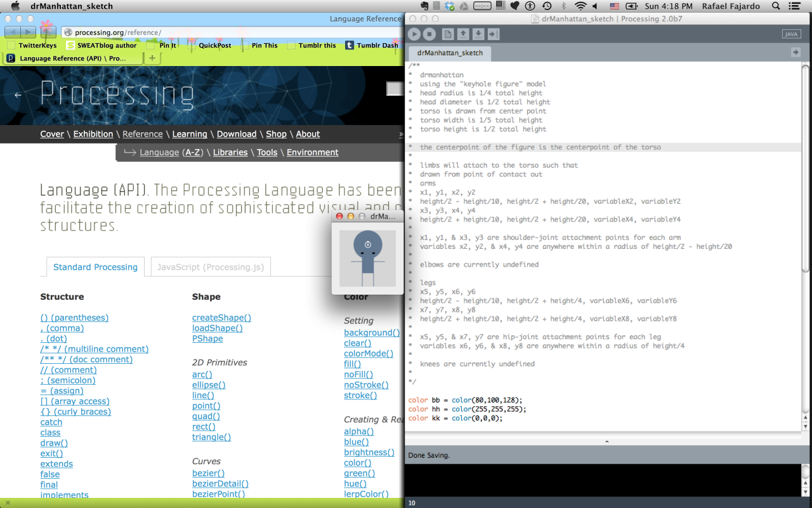
Task: Open Spotlight search in the menu bar
Action: [x=776, y=6]
